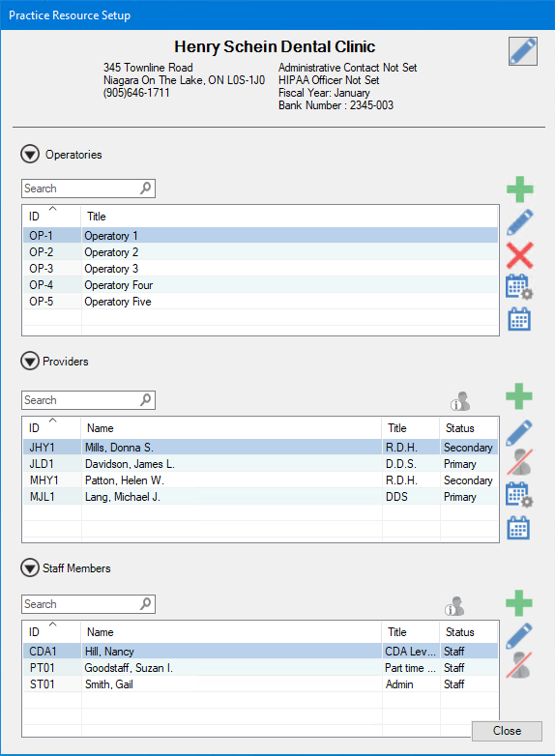Click the Close button
The height and width of the screenshot is (756, 555).
click(507, 731)
